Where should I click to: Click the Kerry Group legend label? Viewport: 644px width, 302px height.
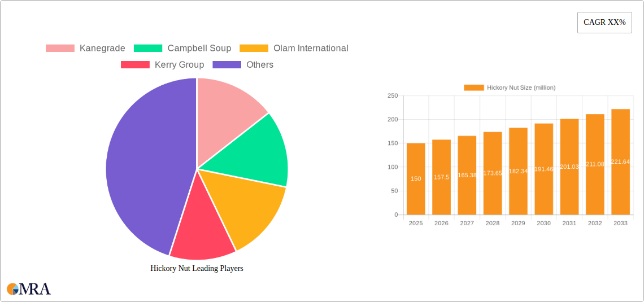[180, 64]
